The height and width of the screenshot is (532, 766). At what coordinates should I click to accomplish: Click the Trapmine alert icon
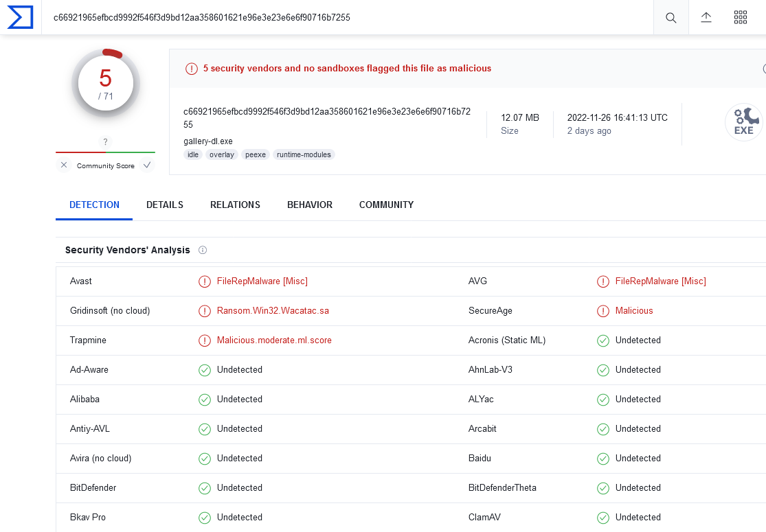pyautogui.click(x=205, y=340)
